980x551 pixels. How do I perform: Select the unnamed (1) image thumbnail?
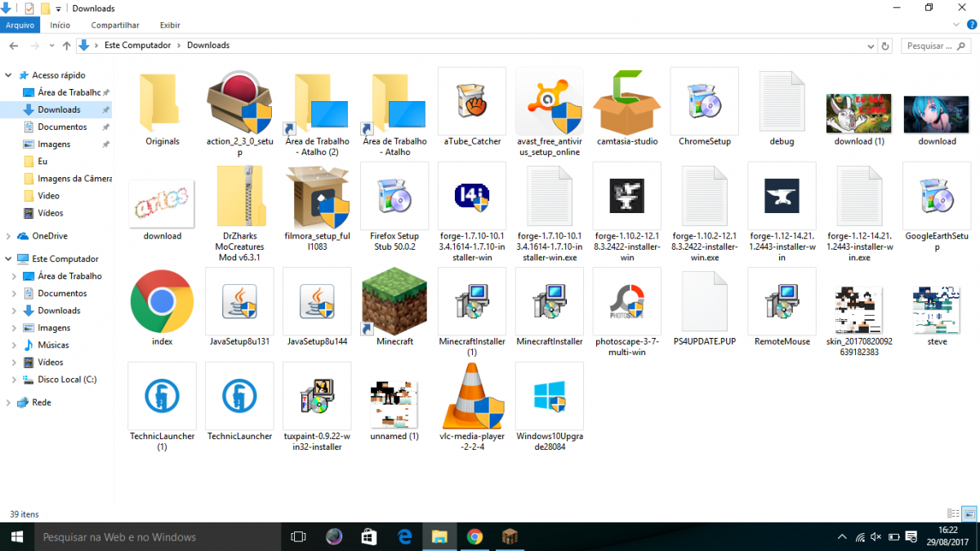(x=394, y=405)
